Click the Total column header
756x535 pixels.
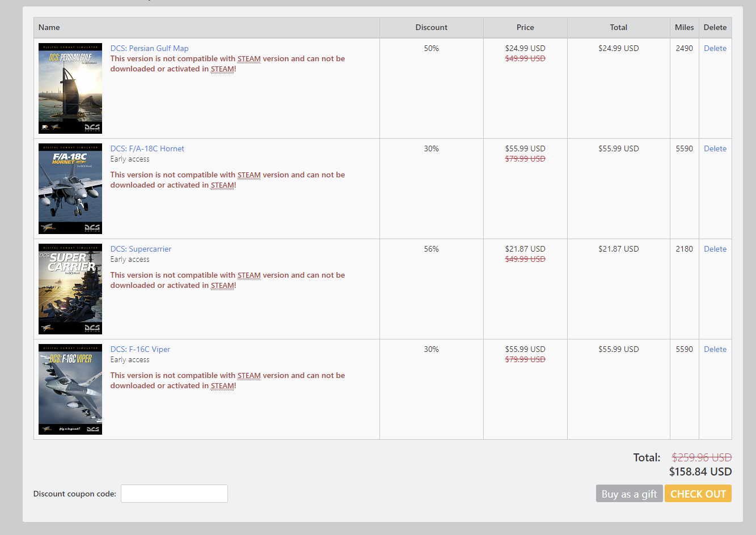click(618, 27)
